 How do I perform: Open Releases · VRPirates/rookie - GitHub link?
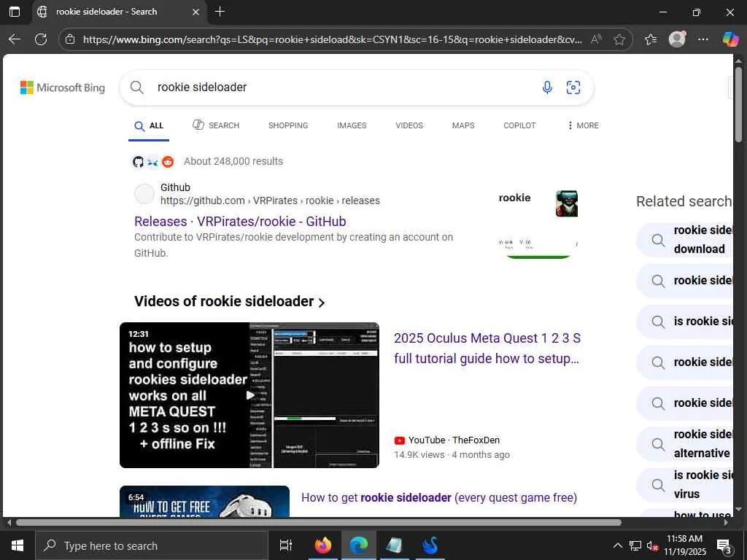tap(240, 222)
